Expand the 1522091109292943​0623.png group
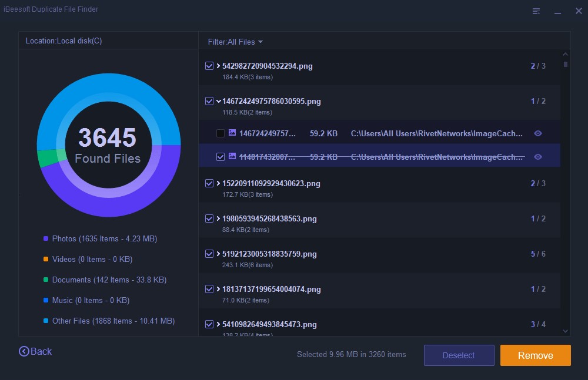The image size is (588, 380). point(218,183)
